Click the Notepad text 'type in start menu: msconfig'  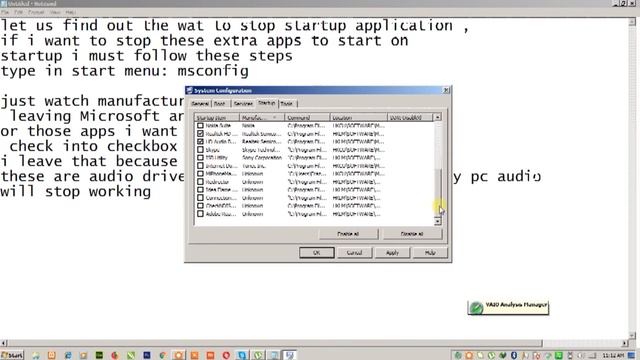coord(124,71)
